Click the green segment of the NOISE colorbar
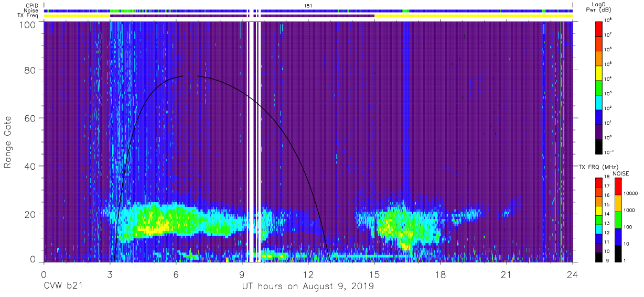The height and width of the screenshot is (297, 644). 618,220
